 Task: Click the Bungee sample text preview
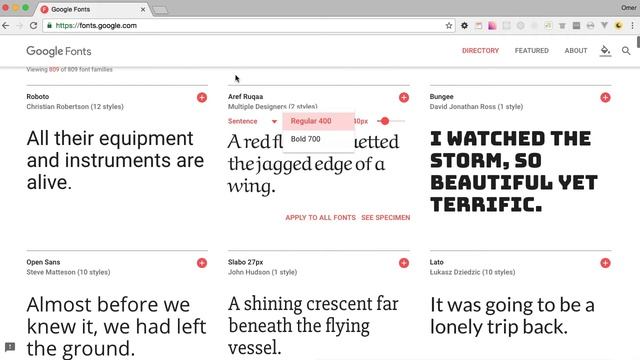click(513, 171)
